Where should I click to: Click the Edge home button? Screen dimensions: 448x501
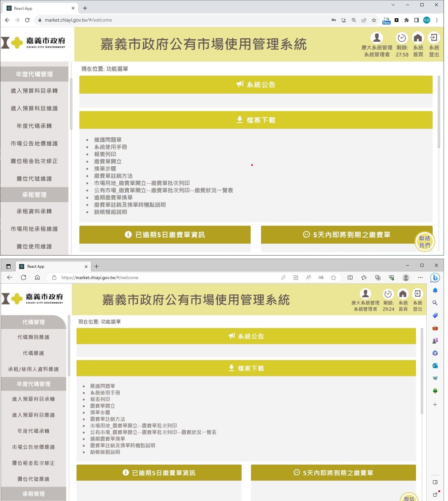(37, 277)
